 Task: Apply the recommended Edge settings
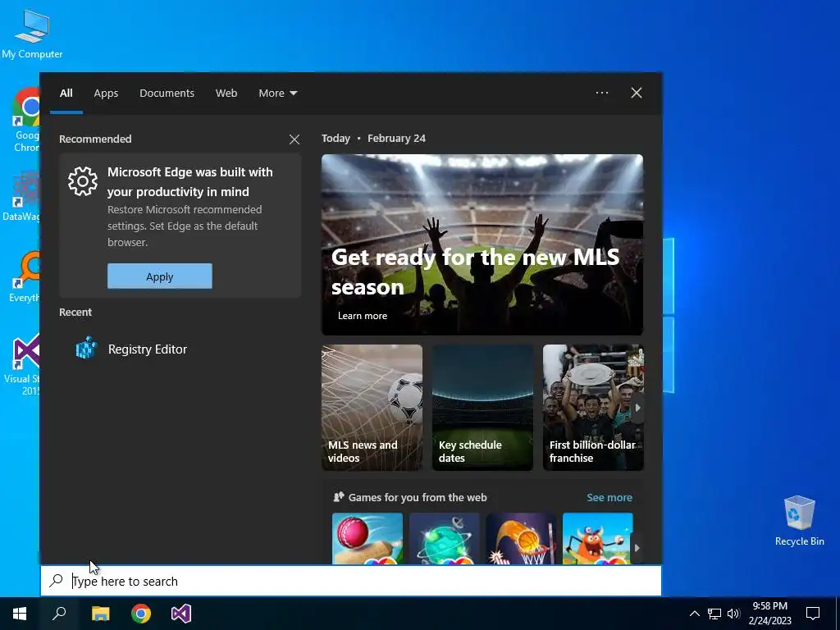point(160,276)
